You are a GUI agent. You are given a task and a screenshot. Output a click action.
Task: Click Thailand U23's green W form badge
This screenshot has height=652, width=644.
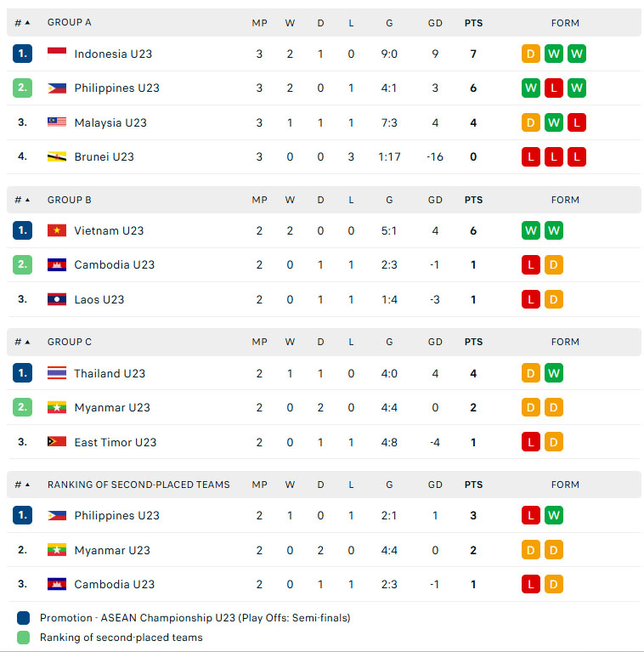pyautogui.click(x=553, y=373)
